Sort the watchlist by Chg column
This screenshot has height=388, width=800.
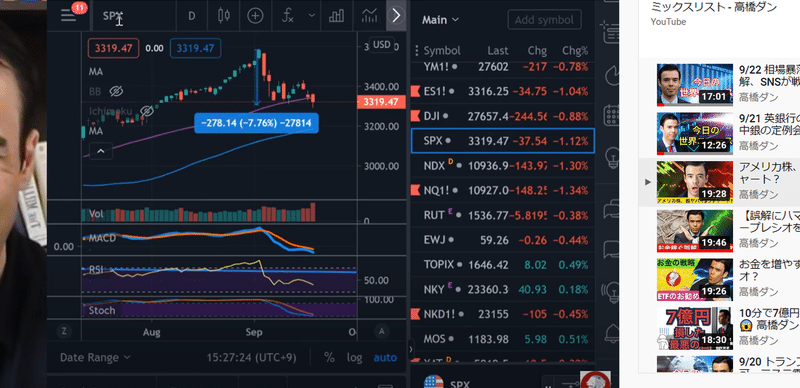point(537,51)
